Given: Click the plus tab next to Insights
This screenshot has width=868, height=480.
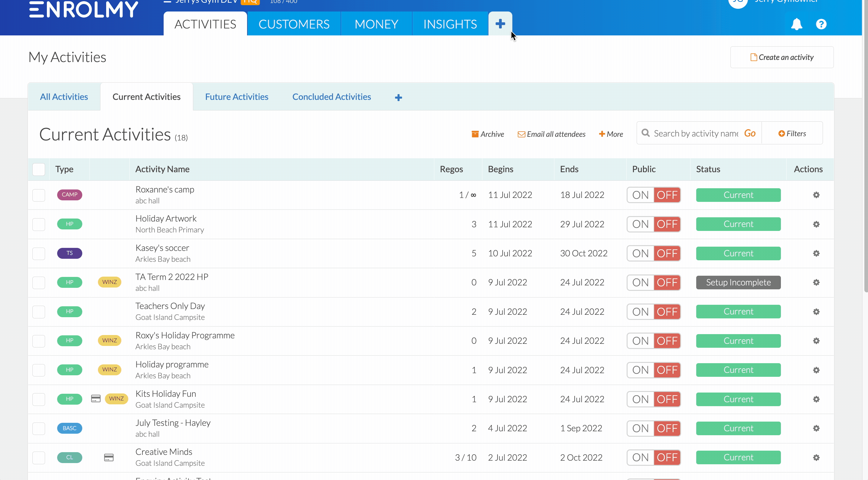Looking at the screenshot, I should (500, 24).
